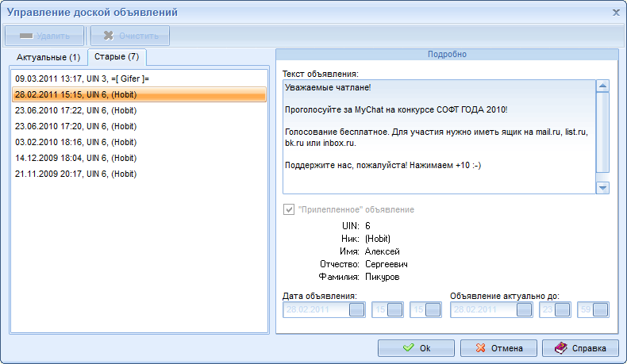The height and width of the screenshot is (364, 627).
Task: Open the Объявление актуально до date dropdown
Action: click(x=525, y=309)
